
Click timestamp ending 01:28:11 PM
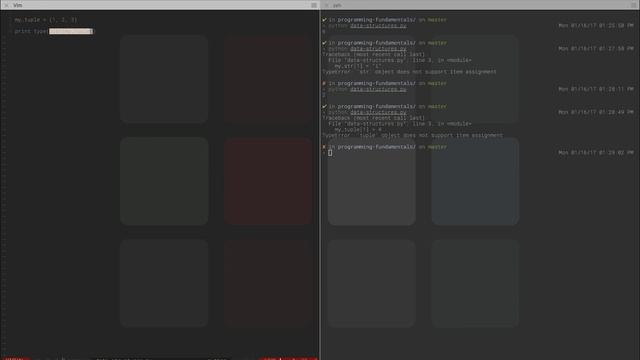pos(596,89)
